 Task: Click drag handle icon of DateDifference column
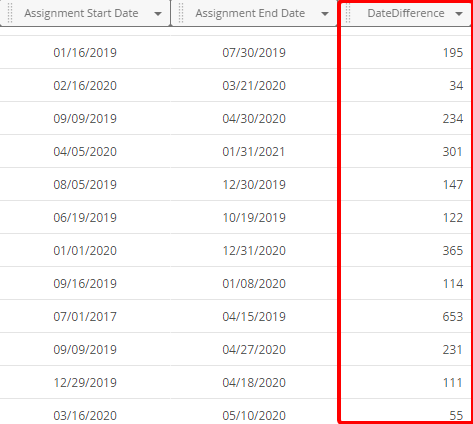[x=348, y=13]
